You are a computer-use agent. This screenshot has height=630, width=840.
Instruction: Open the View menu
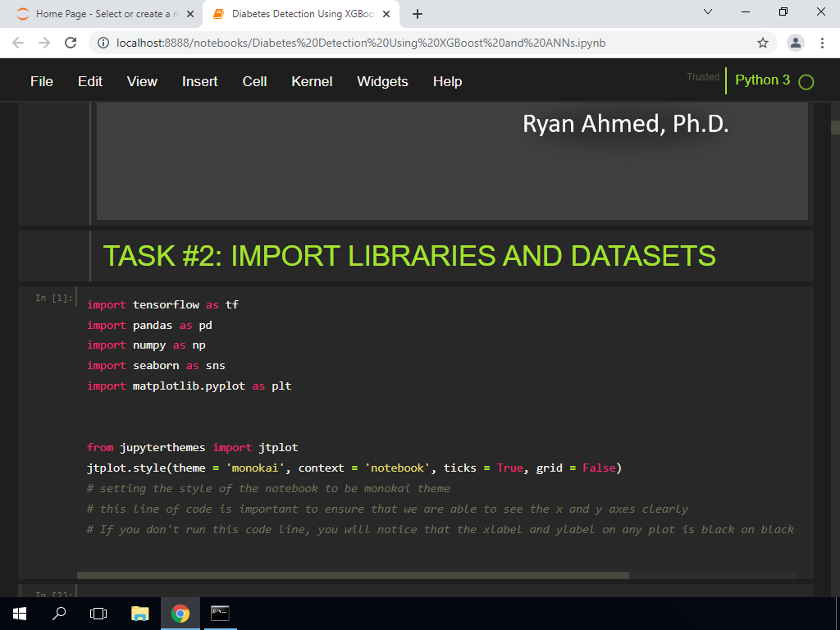[142, 81]
